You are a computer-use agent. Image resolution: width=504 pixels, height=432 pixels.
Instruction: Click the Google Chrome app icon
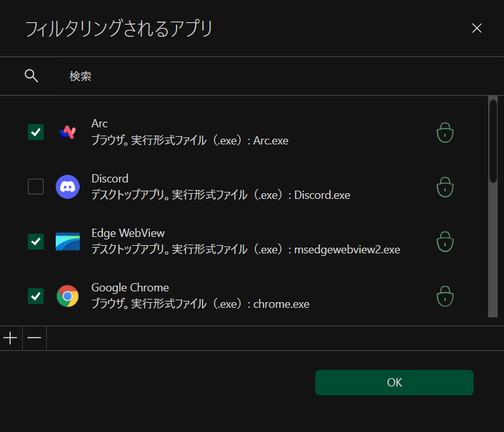coord(68,296)
